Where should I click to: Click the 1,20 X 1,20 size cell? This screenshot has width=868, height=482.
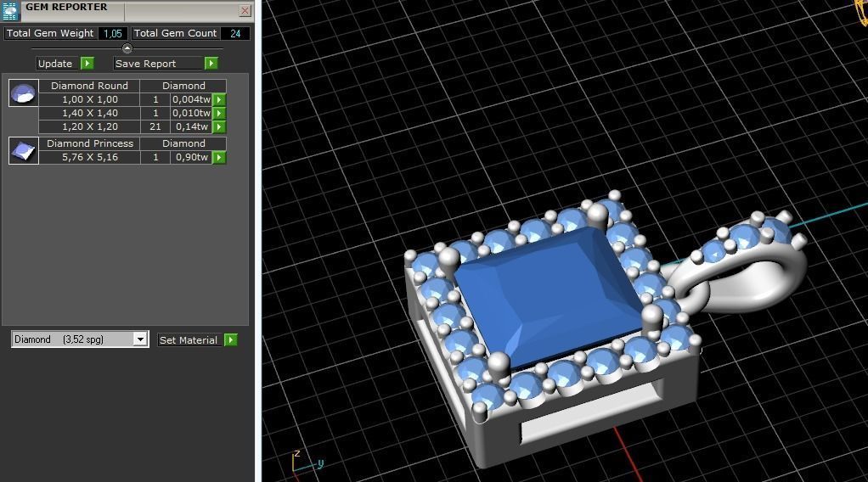90,126
